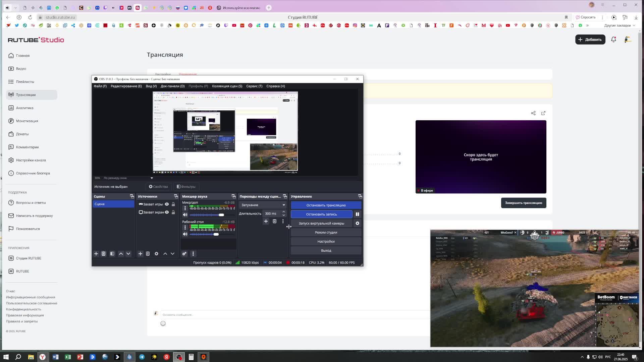
Task: Toggle visibility of Захват экрана source
Action: 167,212
